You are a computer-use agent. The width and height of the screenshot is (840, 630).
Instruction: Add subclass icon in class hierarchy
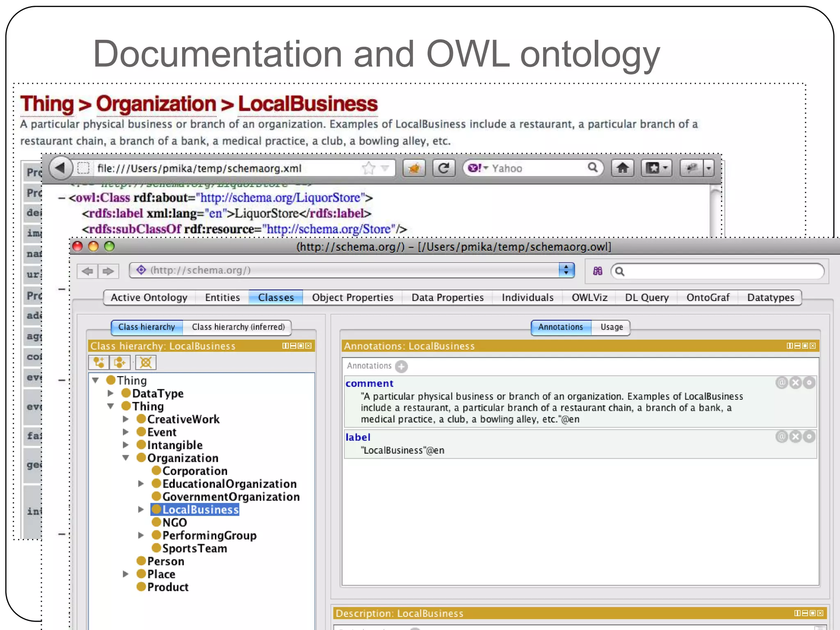point(99,363)
